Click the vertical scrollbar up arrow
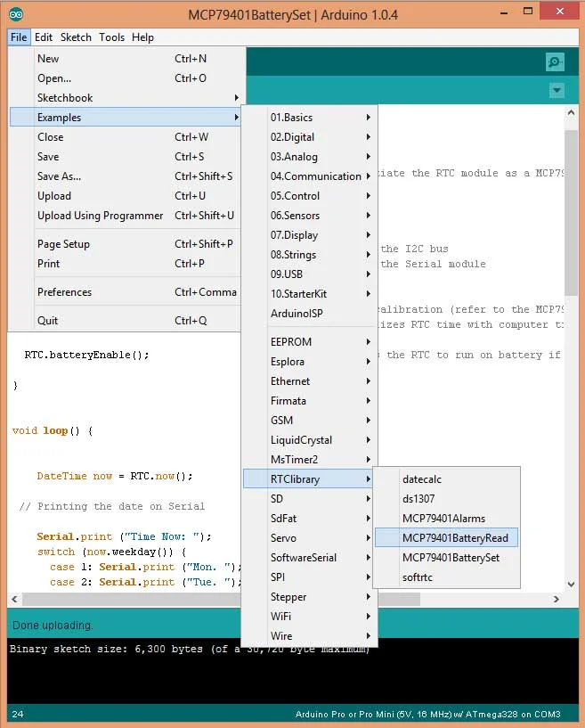Viewport: 585px width, 728px height. pos(571,112)
